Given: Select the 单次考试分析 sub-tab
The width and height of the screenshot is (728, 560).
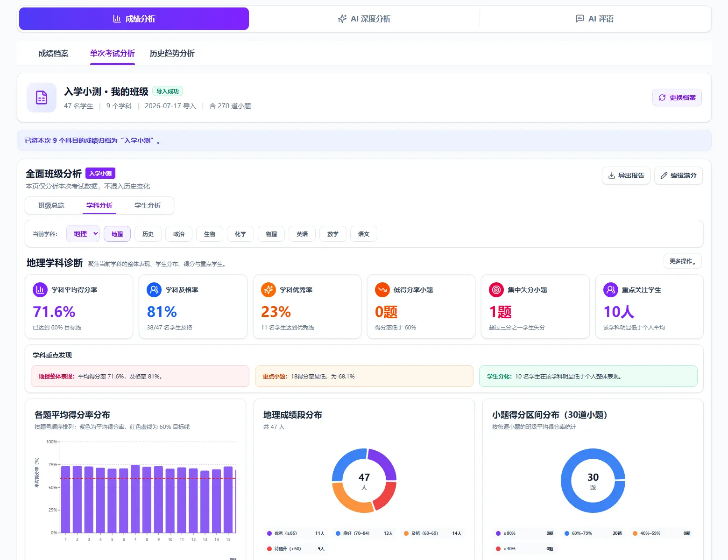Looking at the screenshot, I should 112,53.
